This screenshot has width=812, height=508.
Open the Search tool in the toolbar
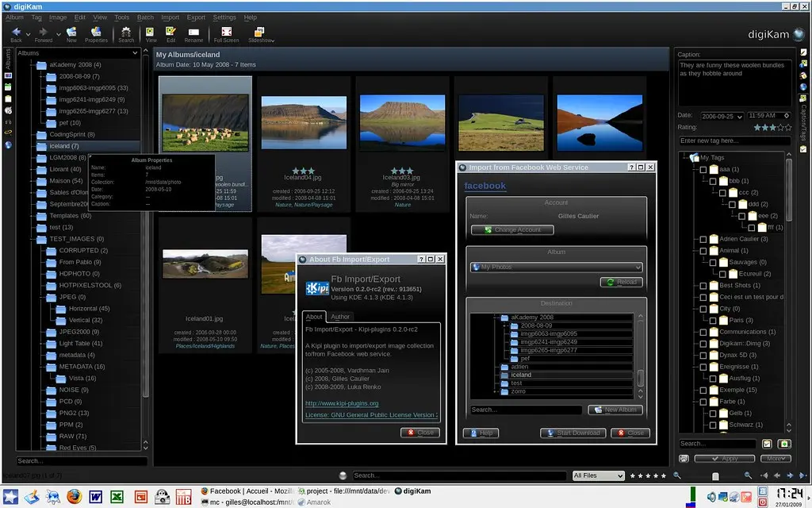(x=125, y=32)
